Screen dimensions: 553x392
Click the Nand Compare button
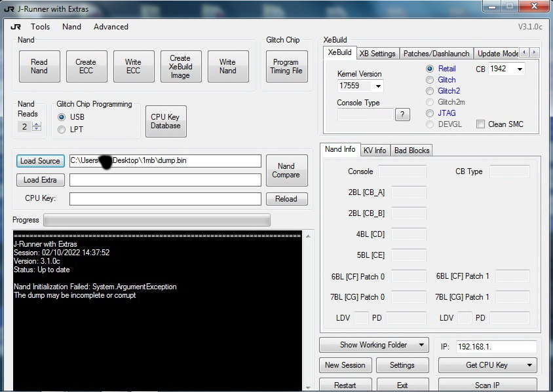pos(286,170)
